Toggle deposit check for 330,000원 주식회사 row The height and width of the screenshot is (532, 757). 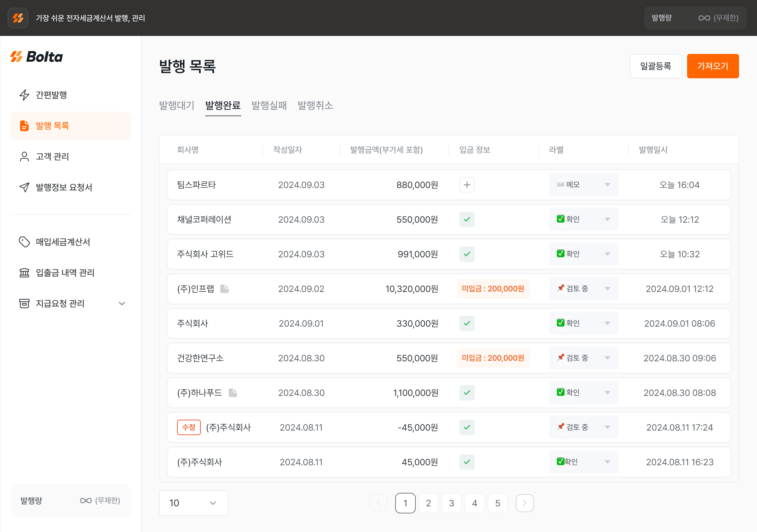coord(467,323)
